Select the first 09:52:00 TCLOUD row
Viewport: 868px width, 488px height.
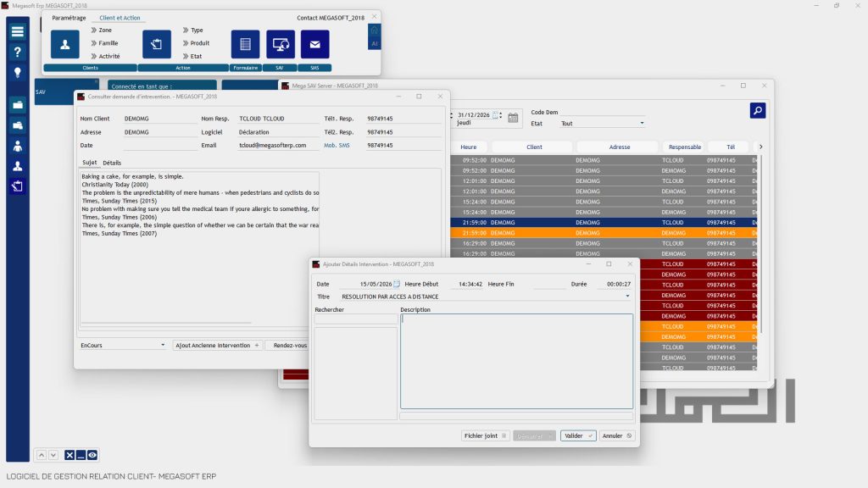click(604, 160)
